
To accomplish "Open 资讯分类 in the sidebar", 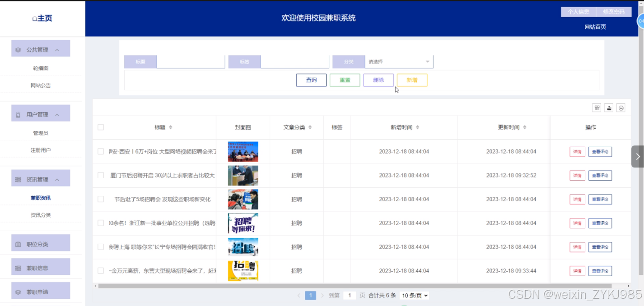I will point(41,215).
